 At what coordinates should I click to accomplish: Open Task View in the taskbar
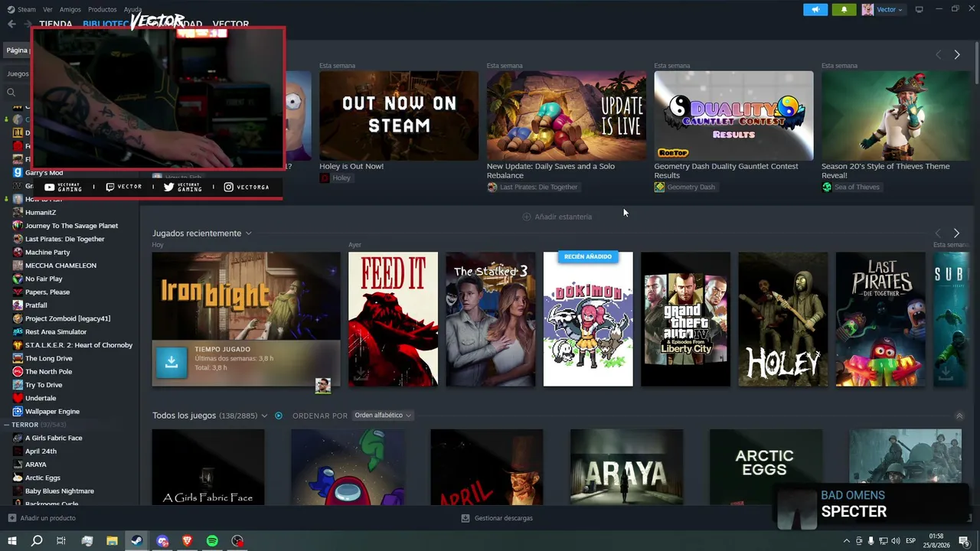[x=61, y=541]
